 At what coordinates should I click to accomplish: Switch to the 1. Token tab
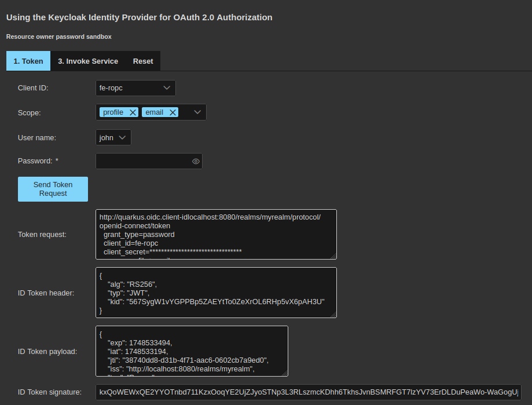click(28, 61)
